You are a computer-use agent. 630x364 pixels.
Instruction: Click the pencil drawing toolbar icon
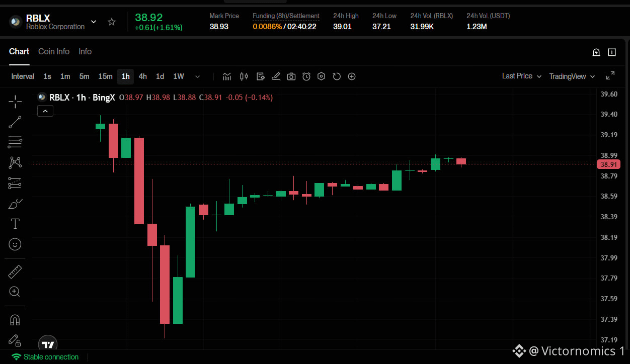pyautogui.click(x=276, y=76)
